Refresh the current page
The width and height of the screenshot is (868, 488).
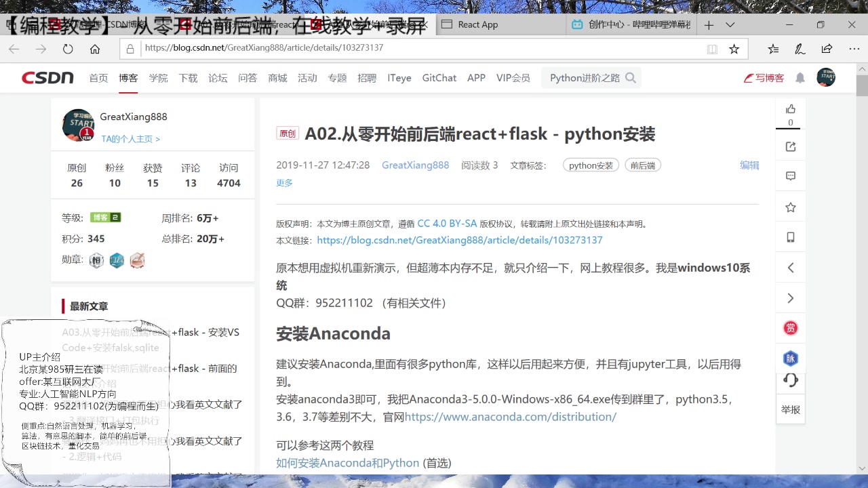(68, 49)
